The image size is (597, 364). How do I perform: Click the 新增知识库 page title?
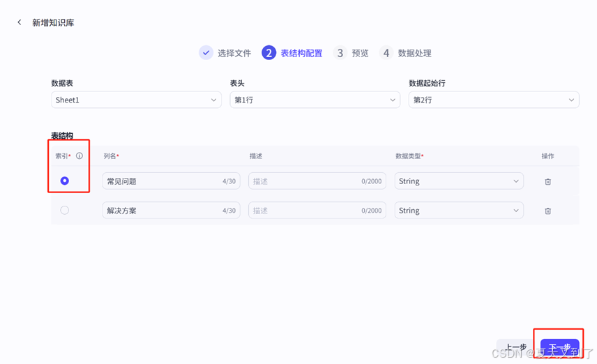pyautogui.click(x=53, y=23)
